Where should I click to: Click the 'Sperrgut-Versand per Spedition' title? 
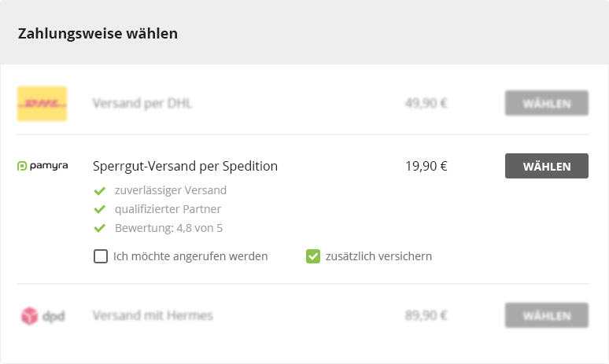tap(185, 166)
